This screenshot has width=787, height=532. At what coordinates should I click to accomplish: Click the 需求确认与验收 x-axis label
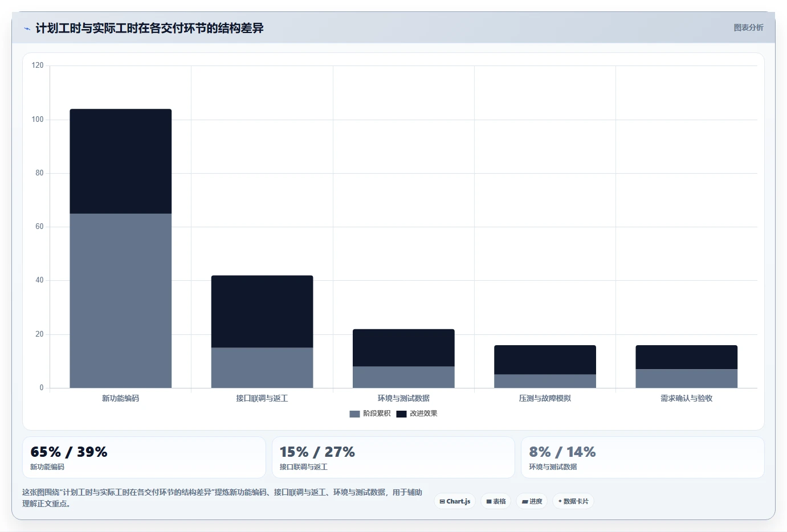click(686, 398)
